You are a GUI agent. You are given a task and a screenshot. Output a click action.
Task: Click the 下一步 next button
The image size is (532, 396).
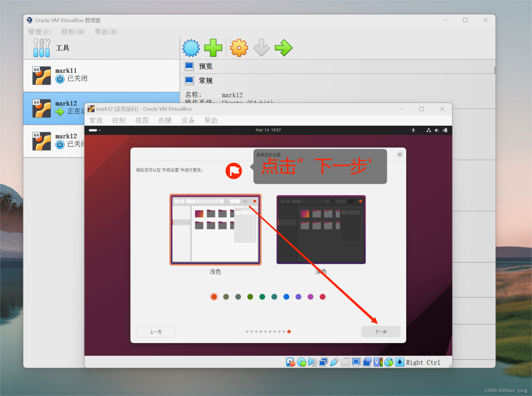tap(381, 332)
